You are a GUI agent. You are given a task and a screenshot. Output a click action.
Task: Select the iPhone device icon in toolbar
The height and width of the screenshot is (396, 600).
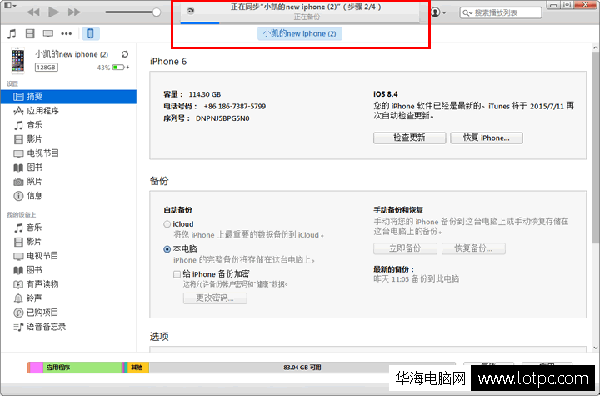[x=90, y=34]
